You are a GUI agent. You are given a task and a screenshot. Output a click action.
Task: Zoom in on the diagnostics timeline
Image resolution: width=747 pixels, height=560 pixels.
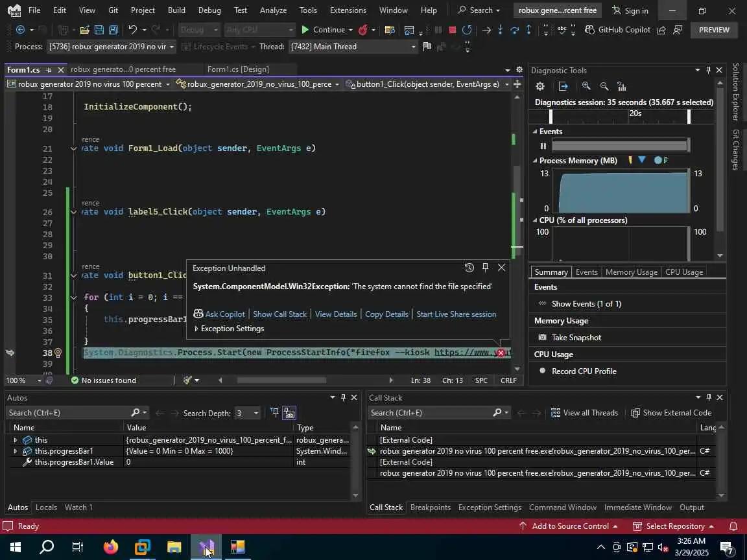[x=586, y=86]
